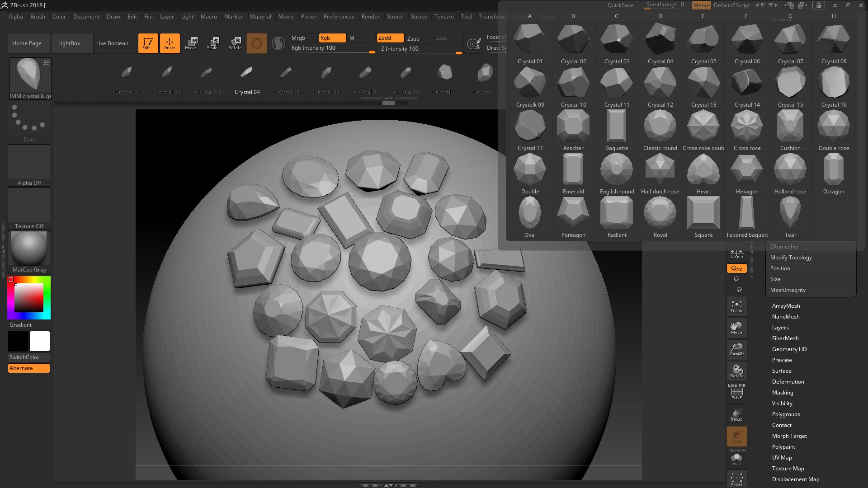The width and height of the screenshot is (868, 488).
Task: Select the Rotate tool icon
Action: 235,43
